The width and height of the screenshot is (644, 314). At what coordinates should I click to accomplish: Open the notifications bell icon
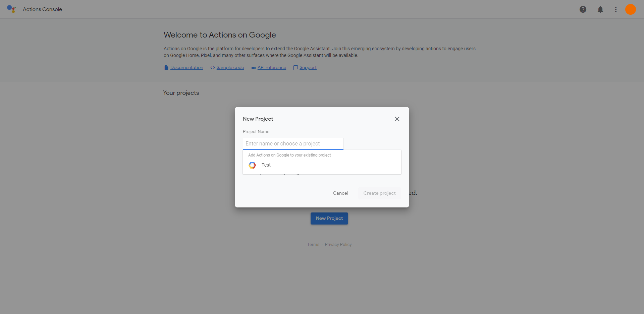600,9
